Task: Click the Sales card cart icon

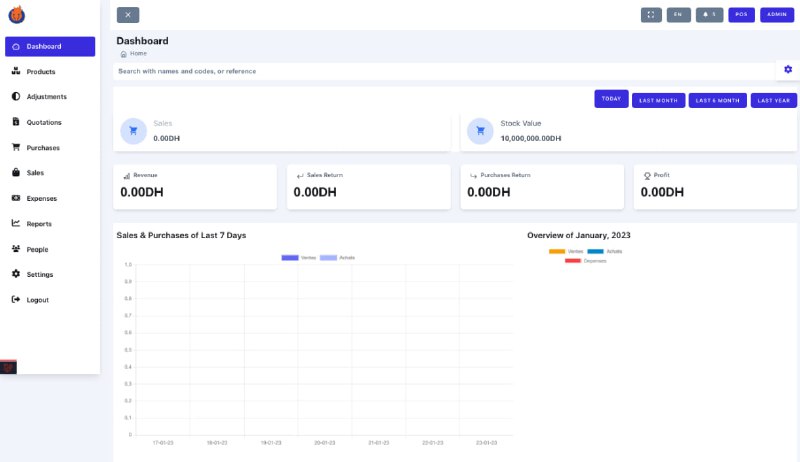Action: click(134, 131)
